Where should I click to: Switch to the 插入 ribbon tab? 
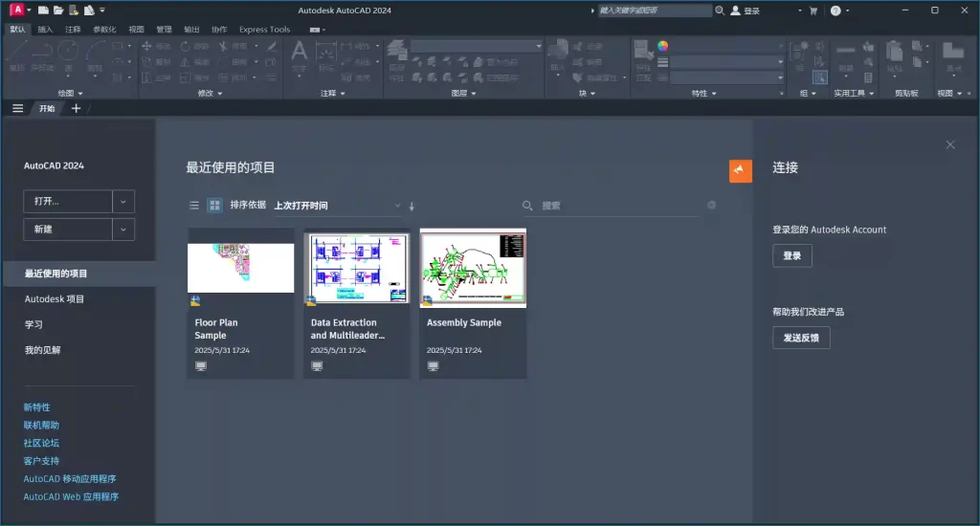(45, 30)
